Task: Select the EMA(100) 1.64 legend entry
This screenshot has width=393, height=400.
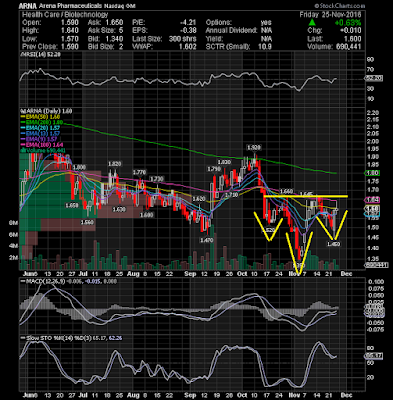Action: coord(43,144)
